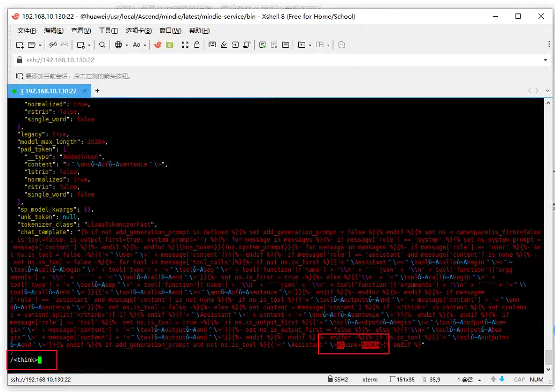Click the highlight pen icon

(x=224, y=45)
